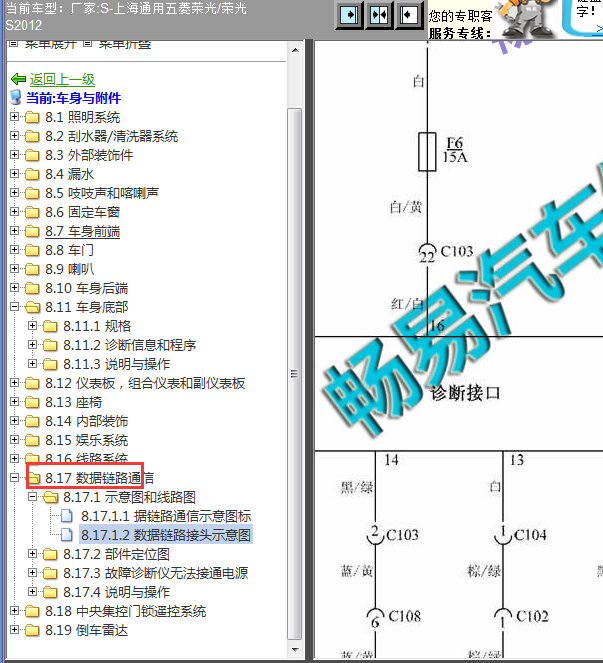
Task: Collapse 8.17.1 示意图和线路图 node
Action: (33, 497)
